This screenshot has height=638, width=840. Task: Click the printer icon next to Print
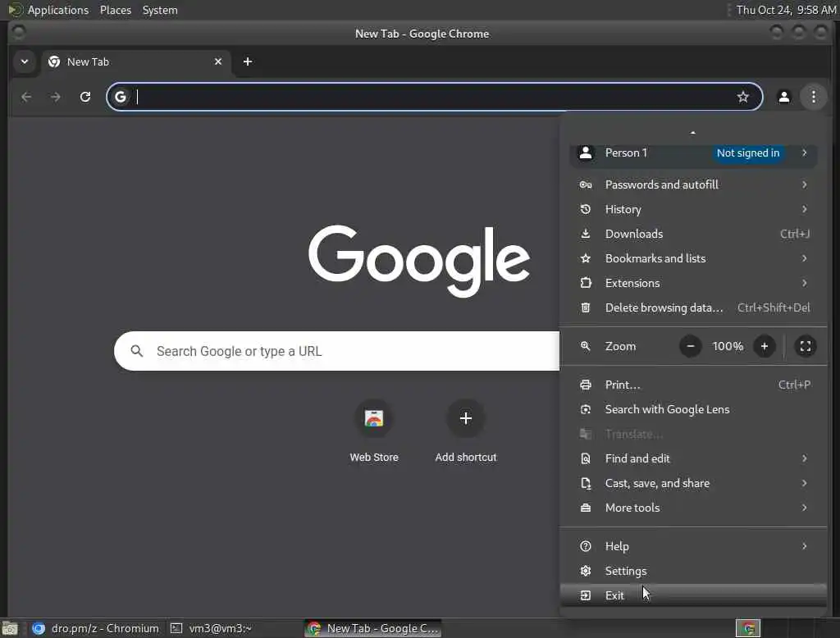[x=586, y=385]
